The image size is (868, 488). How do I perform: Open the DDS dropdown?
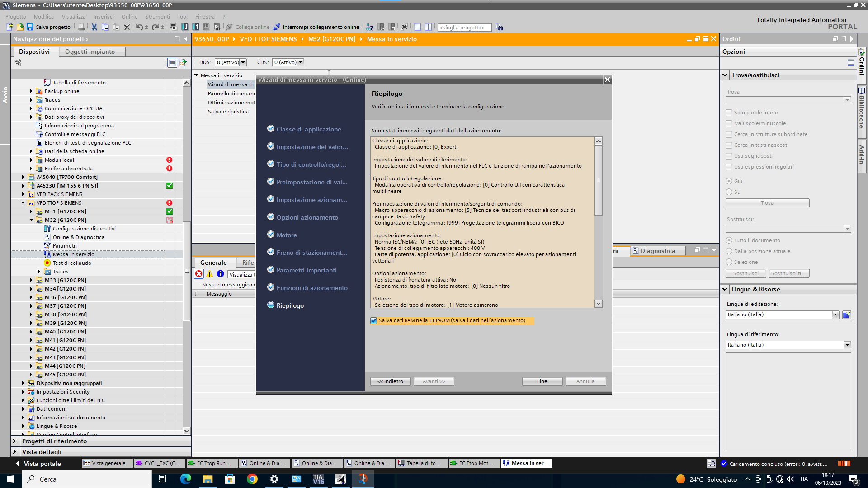coord(243,62)
